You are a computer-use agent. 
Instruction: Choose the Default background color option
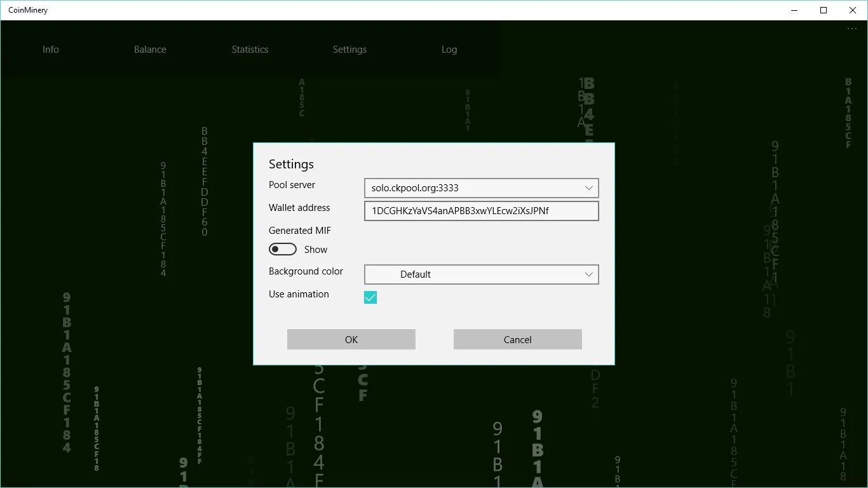click(x=415, y=274)
